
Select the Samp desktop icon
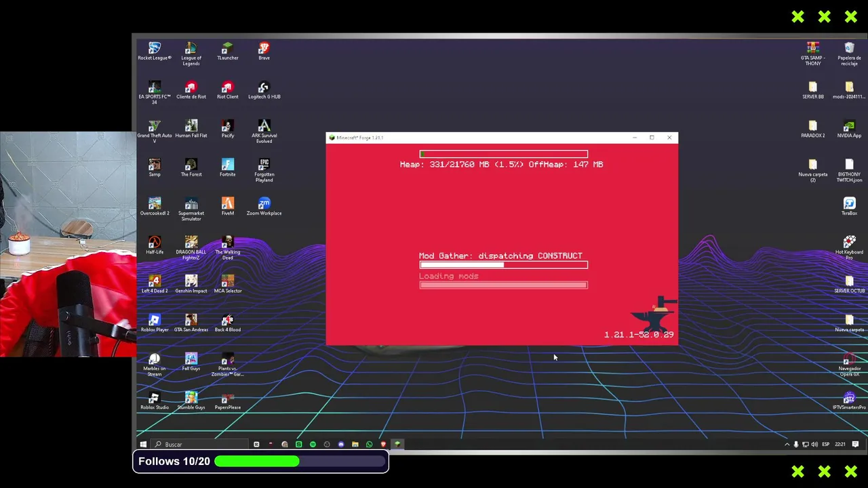click(155, 167)
